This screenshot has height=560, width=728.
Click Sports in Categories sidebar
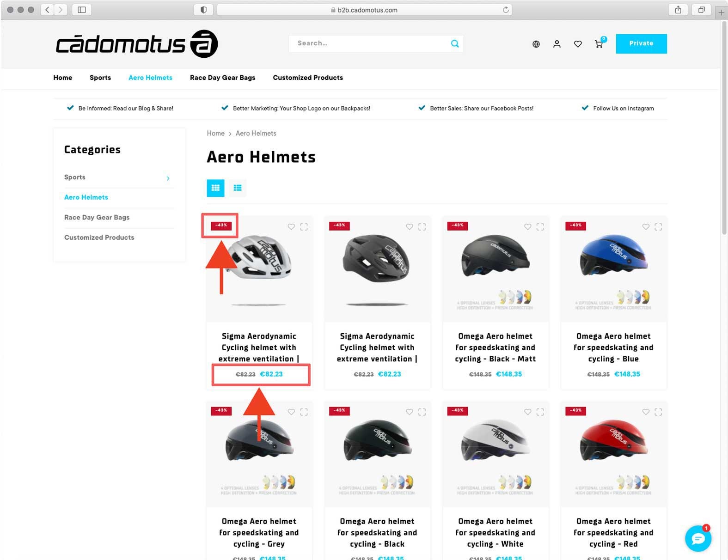(x=75, y=177)
